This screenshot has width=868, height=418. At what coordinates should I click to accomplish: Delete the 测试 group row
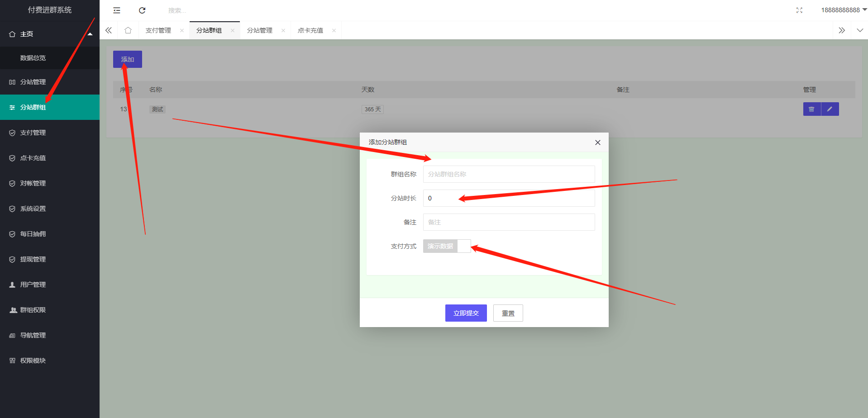(x=811, y=109)
